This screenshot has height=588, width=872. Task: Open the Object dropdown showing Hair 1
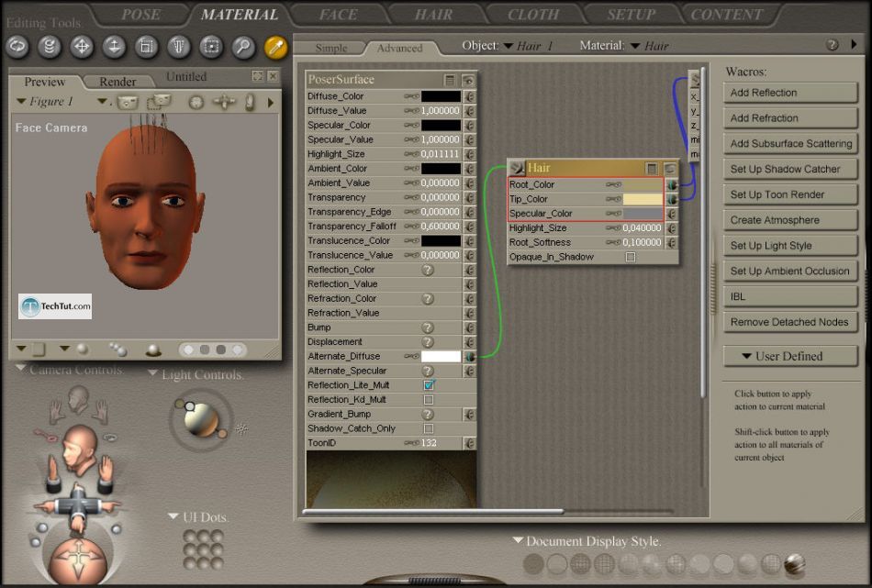click(530, 46)
